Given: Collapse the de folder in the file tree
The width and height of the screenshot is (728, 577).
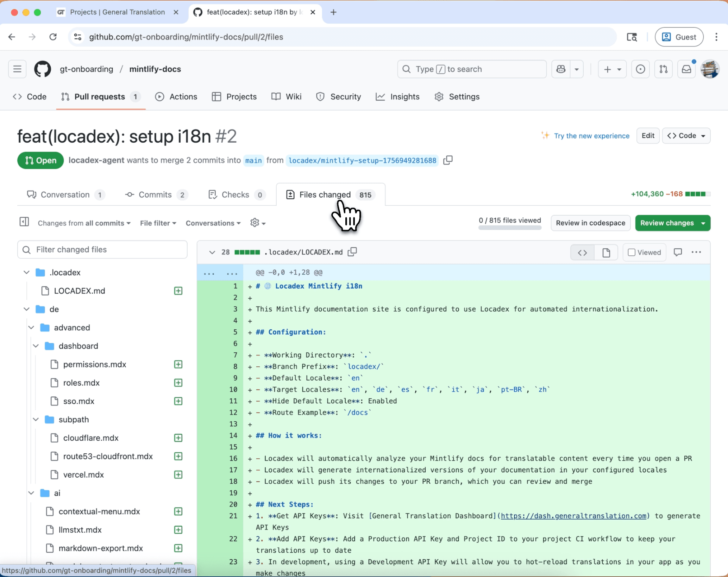Looking at the screenshot, I should (x=26, y=309).
